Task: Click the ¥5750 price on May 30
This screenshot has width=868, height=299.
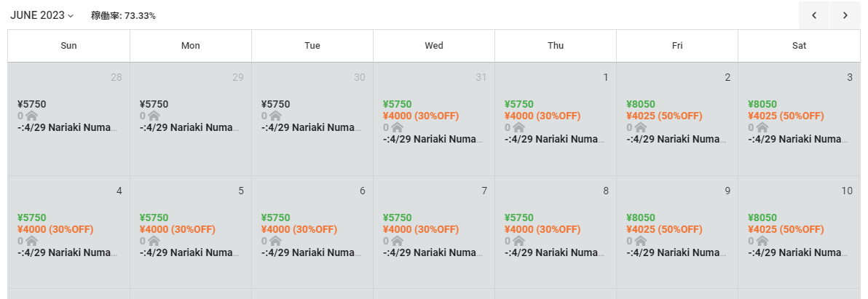Action: pyautogui.click(x=277, y=104)
